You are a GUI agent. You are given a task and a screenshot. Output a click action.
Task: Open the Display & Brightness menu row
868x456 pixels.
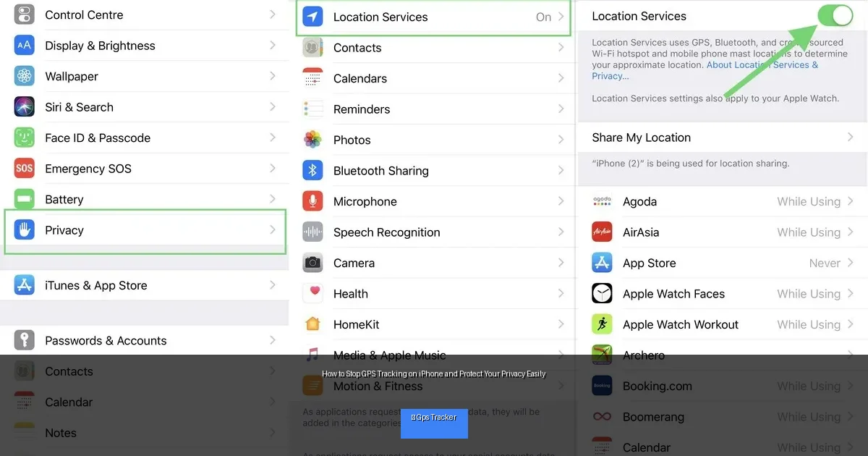145,46
